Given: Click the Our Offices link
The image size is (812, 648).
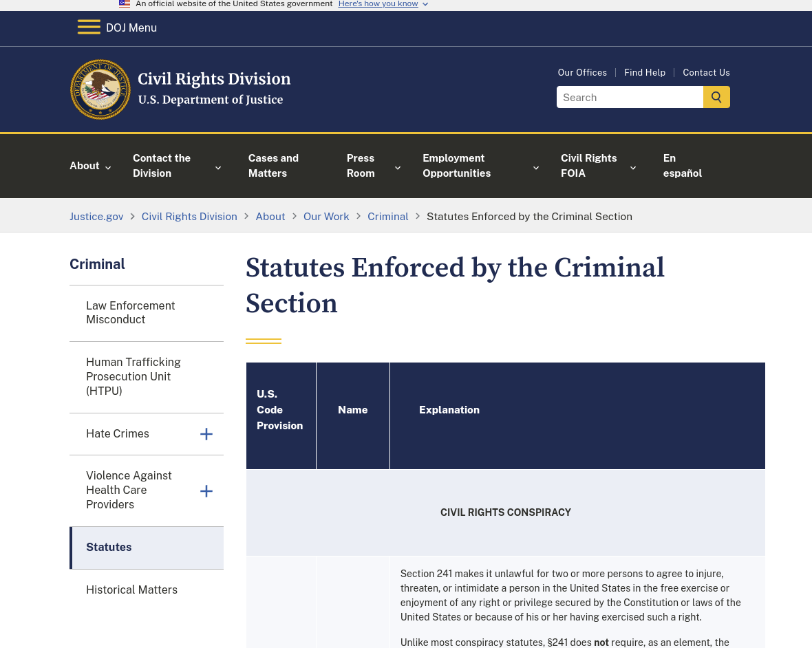Looking at the screenshot, I should point(582,72).
